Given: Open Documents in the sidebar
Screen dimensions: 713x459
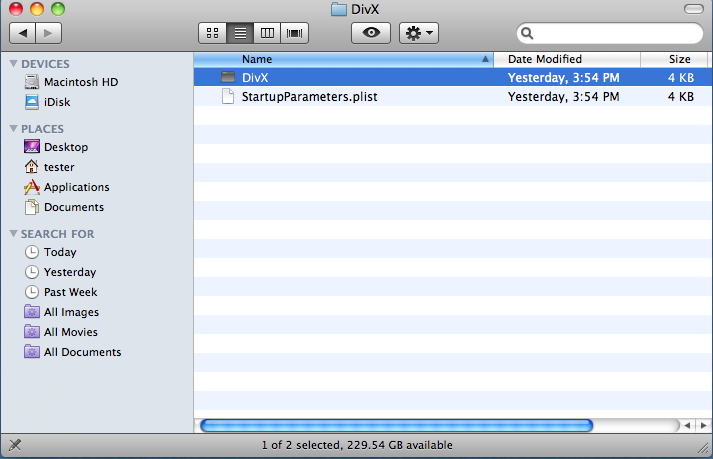Looking at the screenshot, I should (74, 207).
